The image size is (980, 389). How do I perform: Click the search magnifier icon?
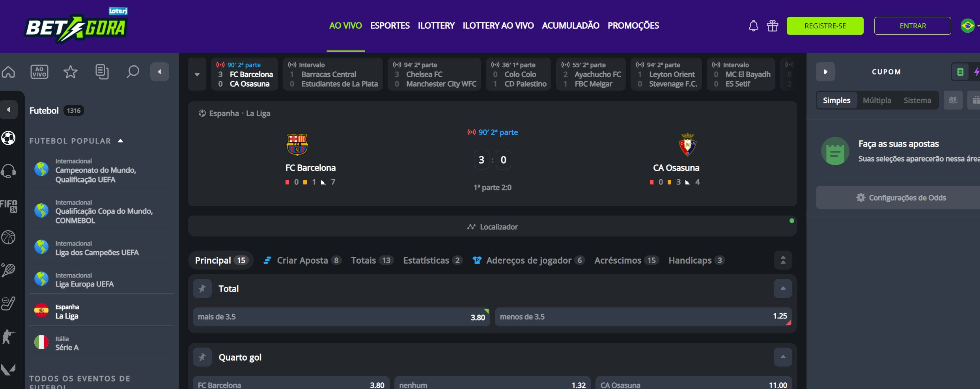tap(133, 72)
